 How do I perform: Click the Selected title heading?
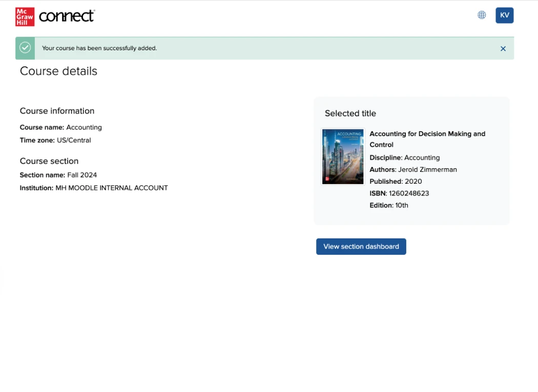point(350,113)
